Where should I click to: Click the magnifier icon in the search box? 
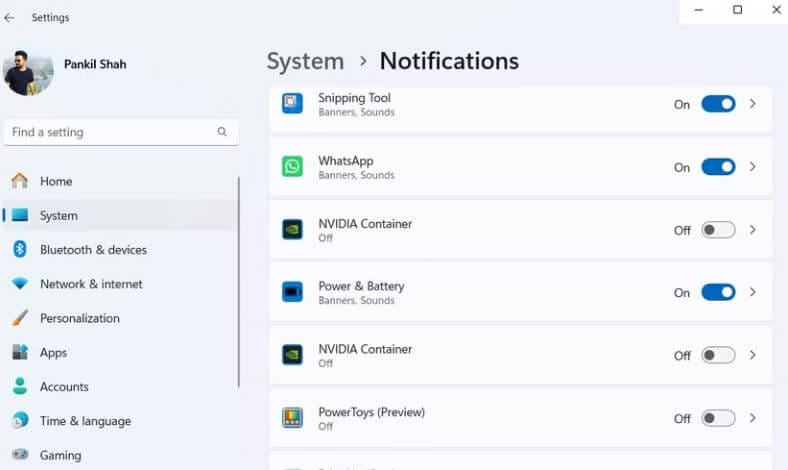coord(222,132)
